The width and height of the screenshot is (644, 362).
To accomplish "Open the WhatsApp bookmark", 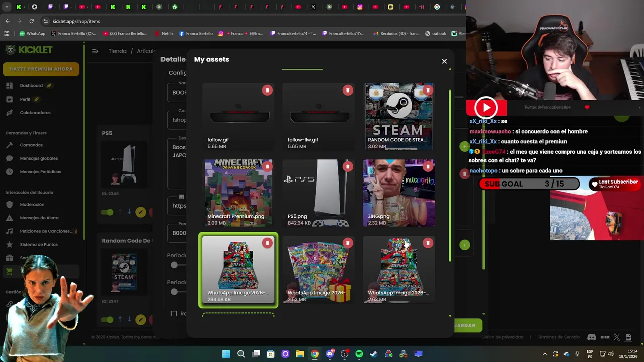I will pyautogui.click(x=32, y=34).
